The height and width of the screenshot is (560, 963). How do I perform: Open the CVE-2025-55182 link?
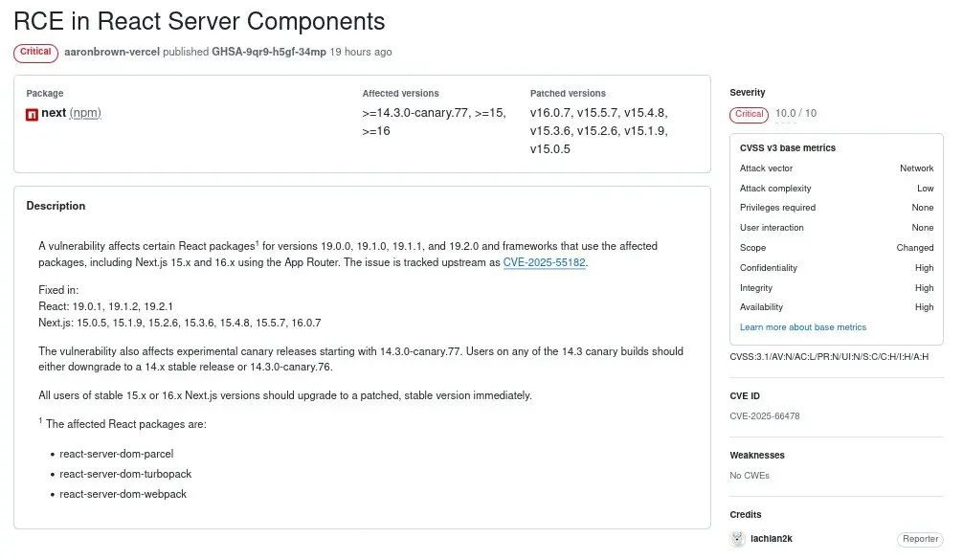coord(544,262)
